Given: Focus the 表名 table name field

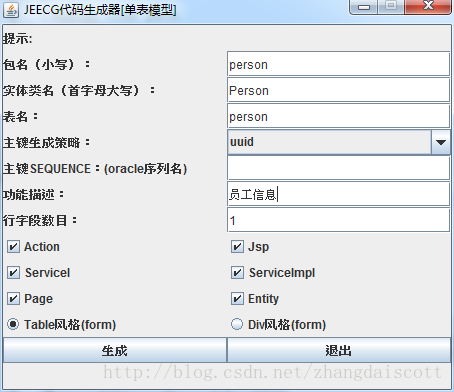Looking at the screenshot, I should click(338, 116).
